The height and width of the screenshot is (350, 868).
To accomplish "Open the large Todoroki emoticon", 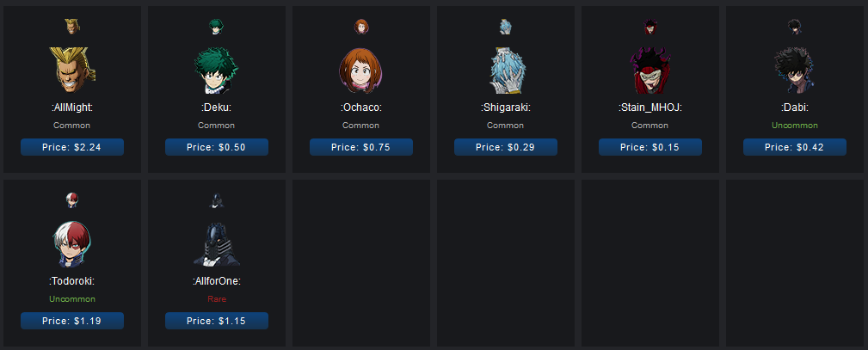I will click(72, 243).
